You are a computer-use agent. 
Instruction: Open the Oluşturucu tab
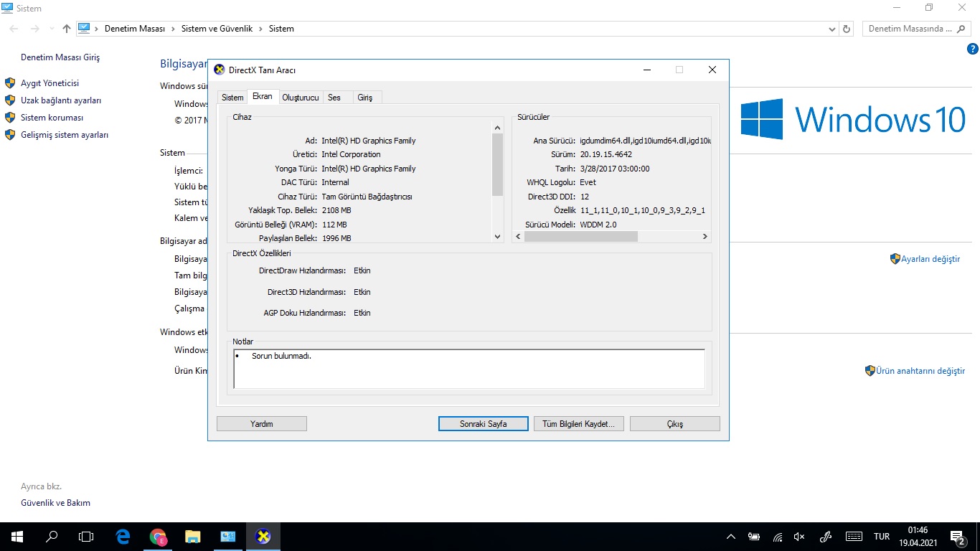(301, 98)
